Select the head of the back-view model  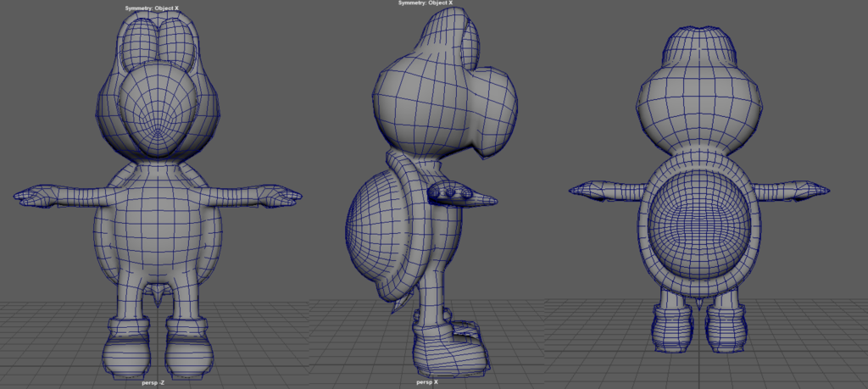pos(699,90)
